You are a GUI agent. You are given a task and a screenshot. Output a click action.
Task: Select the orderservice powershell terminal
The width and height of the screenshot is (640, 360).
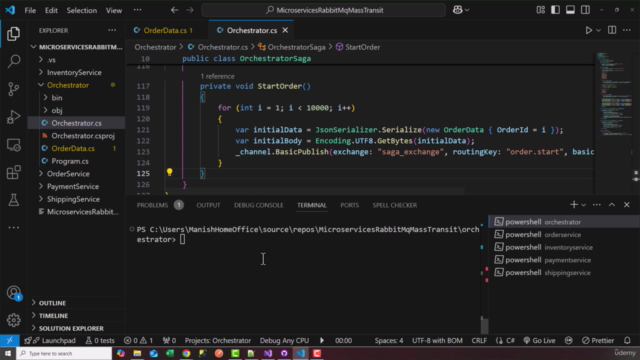click(563, 235)
